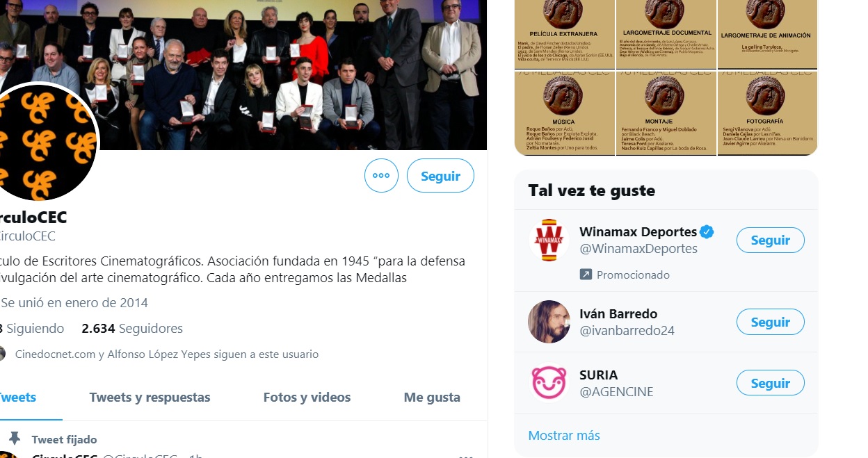This screenshot has height=458, width=868.
Task: Open the three-dot more options button
Action: click(381, 176)
